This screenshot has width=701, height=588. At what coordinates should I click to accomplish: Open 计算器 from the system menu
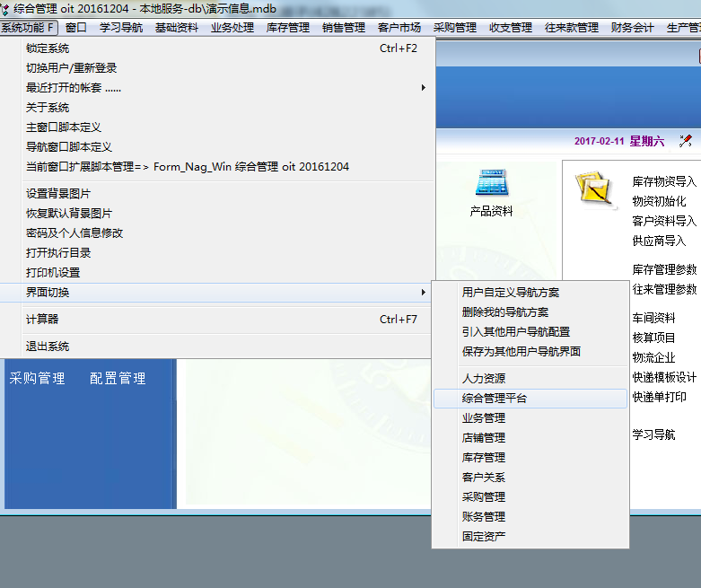tap(42, 320)
